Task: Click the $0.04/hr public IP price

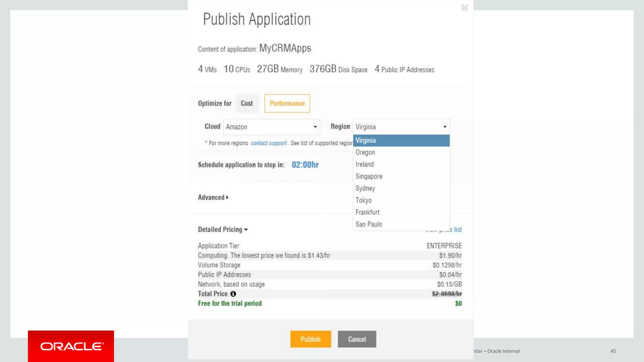Action: (450, 275)
